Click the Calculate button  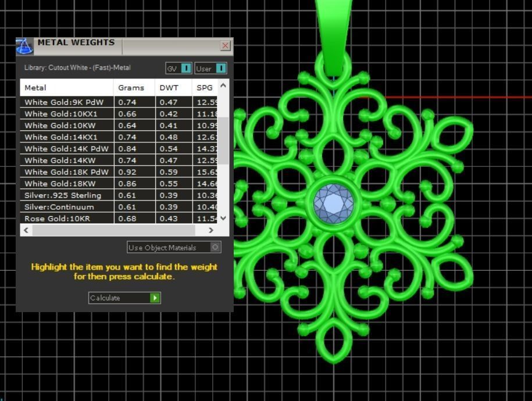point(124,298)
